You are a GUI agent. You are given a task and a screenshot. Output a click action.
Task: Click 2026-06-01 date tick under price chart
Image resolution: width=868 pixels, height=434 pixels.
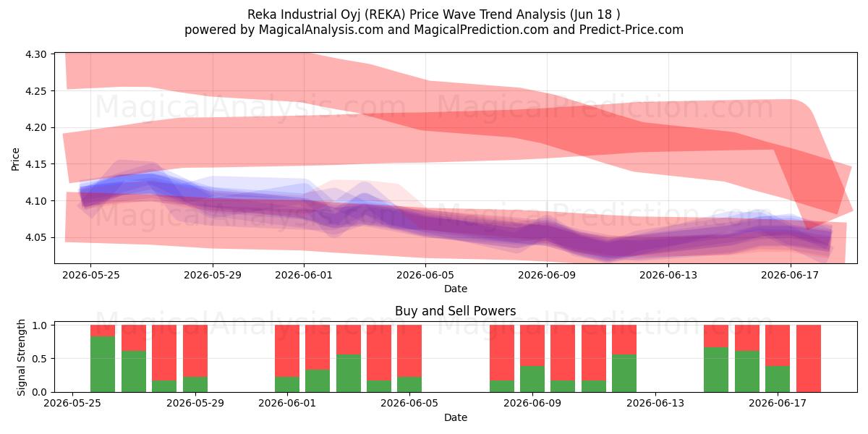[x=304, y=275]
